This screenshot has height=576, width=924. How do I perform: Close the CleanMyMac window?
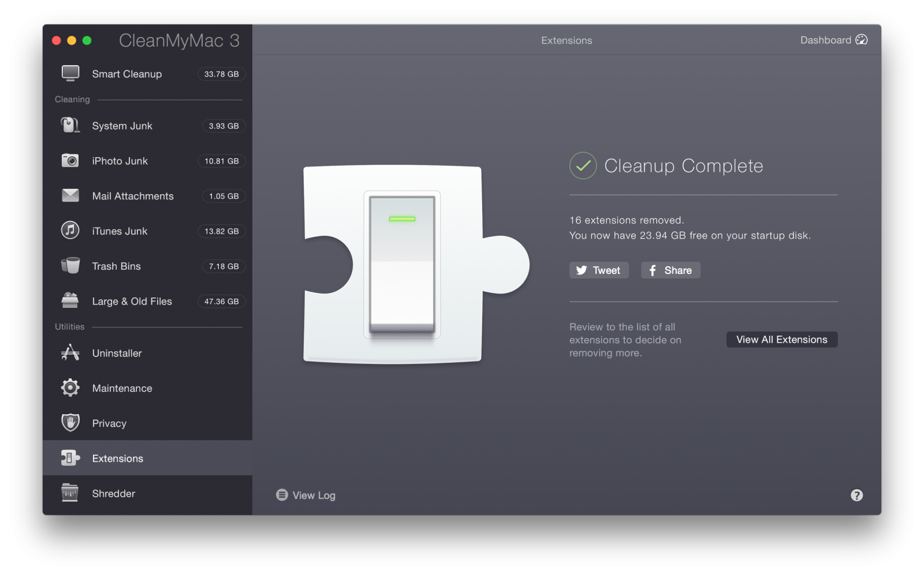pos(57,40)
